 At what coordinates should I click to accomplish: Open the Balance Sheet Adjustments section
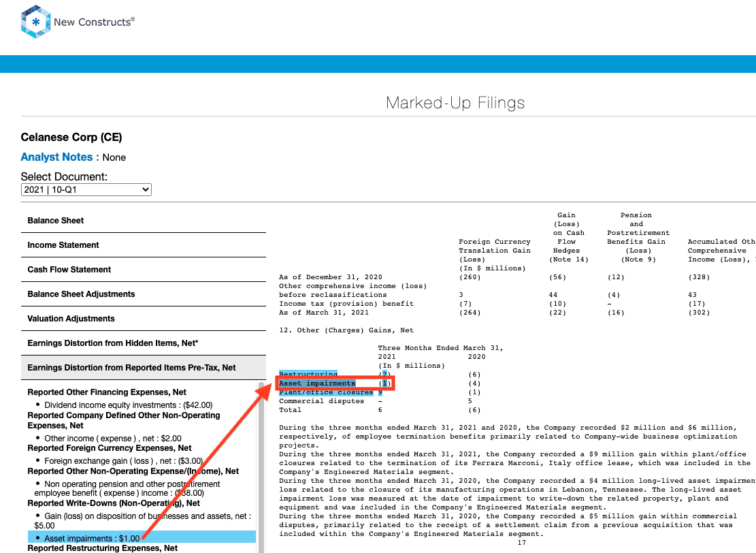(143, 294)
